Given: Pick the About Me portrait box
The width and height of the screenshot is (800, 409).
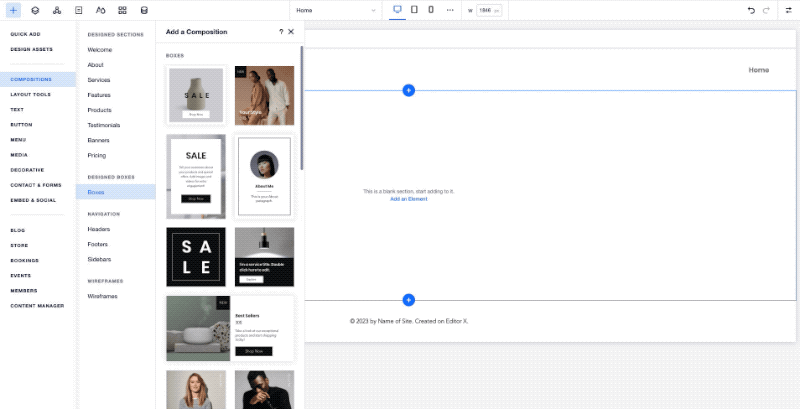Looking at the screenshot, I should pos(264,176).
